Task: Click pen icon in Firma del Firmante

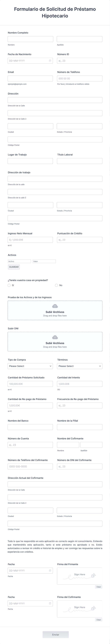Action: point(93,576)
